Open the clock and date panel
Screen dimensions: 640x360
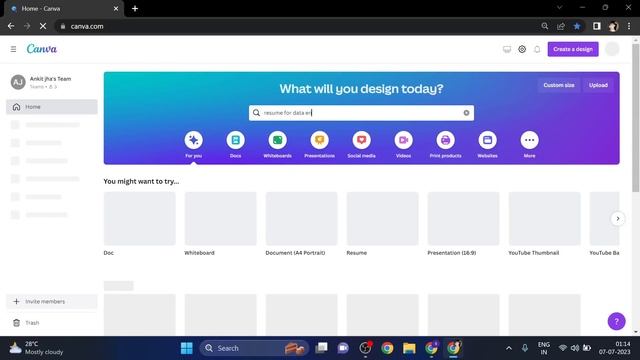(614, 348)
